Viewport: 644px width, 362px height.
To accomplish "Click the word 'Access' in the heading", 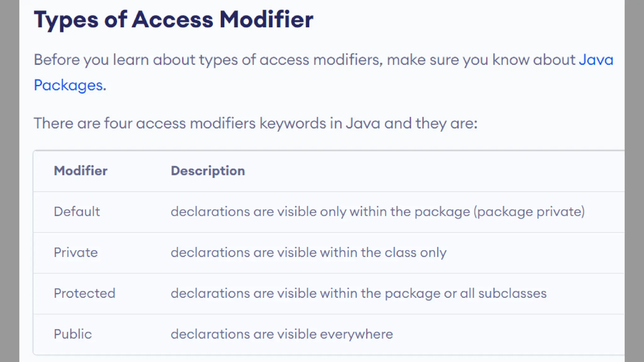I will click(x=172, y=19).
